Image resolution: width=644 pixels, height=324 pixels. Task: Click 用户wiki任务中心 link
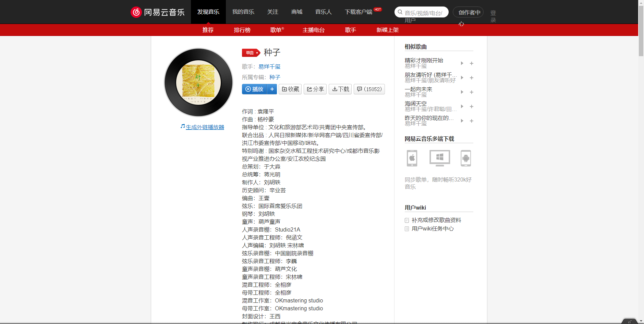[x=433, y=229]
